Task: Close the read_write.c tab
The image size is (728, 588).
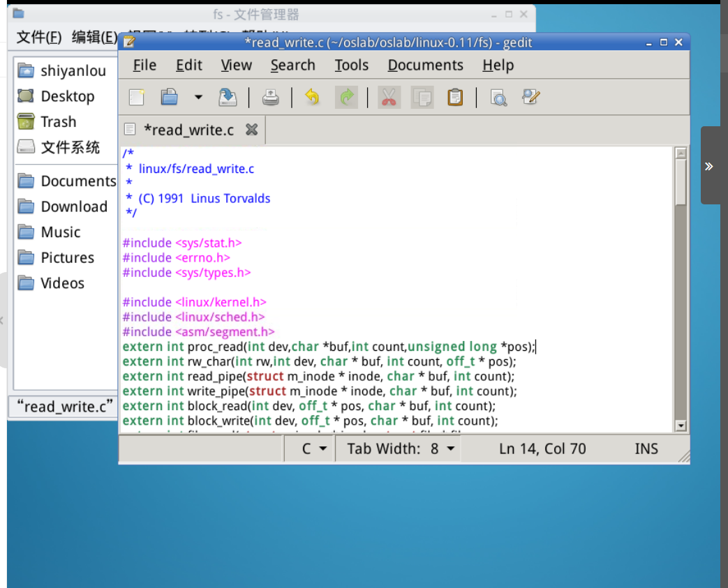Action: pos(252,130)
